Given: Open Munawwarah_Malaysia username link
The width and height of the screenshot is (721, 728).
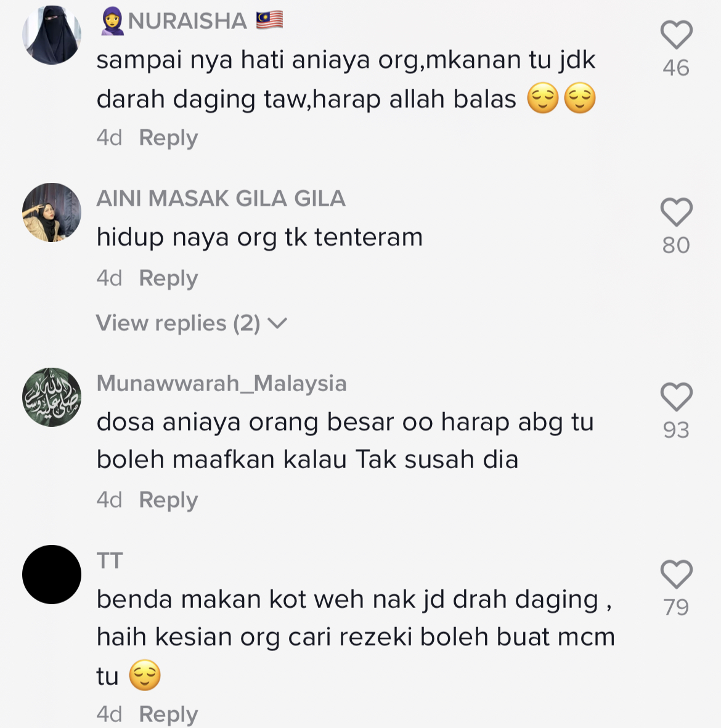Looking at the screenshot, I should (x=222, y=384).
